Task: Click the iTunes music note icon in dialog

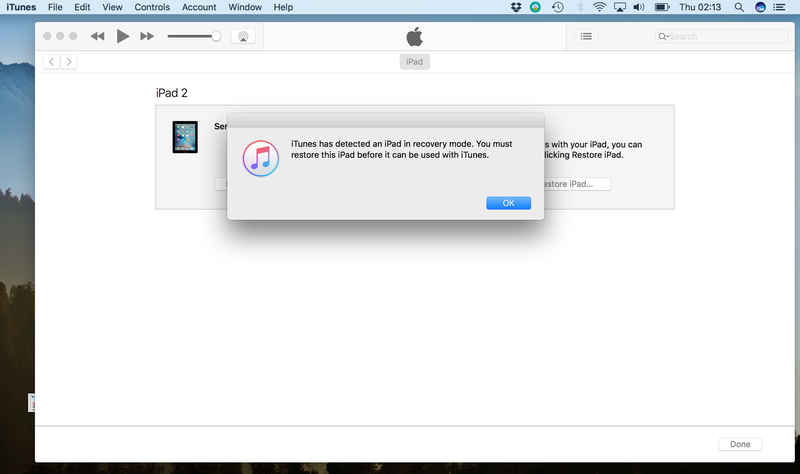Action: point(261,159)
